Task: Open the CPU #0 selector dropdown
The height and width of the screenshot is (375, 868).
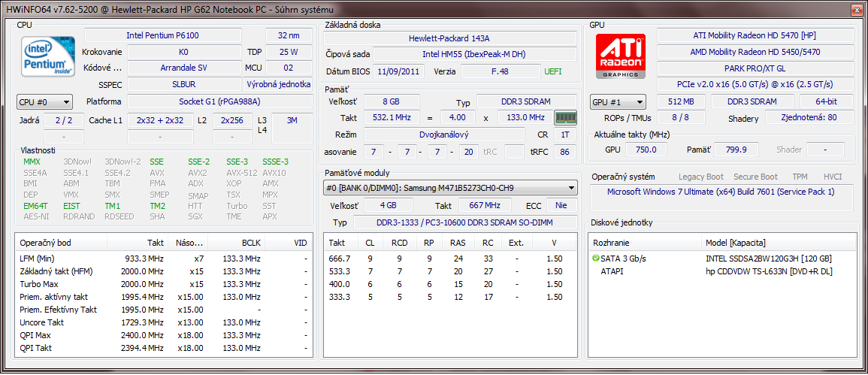Action: (x=44, y=102)
